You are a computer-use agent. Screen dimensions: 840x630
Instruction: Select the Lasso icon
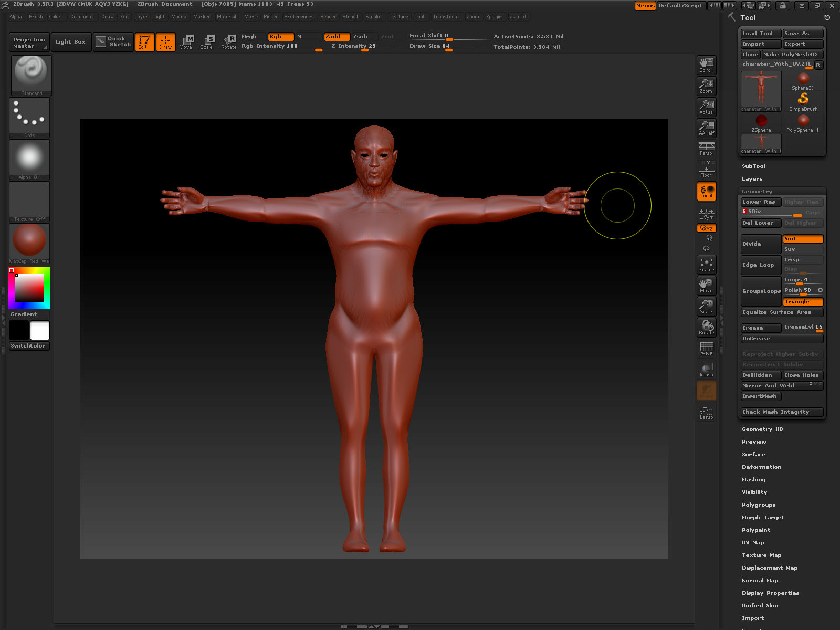coord(707,413)
